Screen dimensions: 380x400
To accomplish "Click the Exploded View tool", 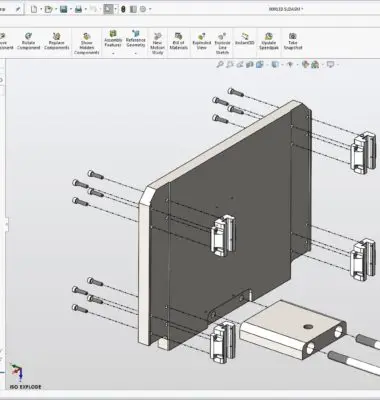I will point(202,41).
